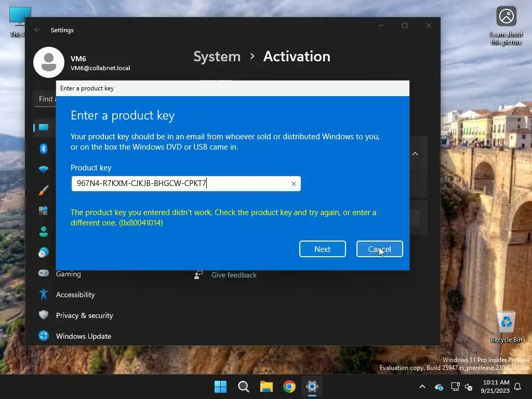
Task: Click the network tray icon
Action: point(455,387)
